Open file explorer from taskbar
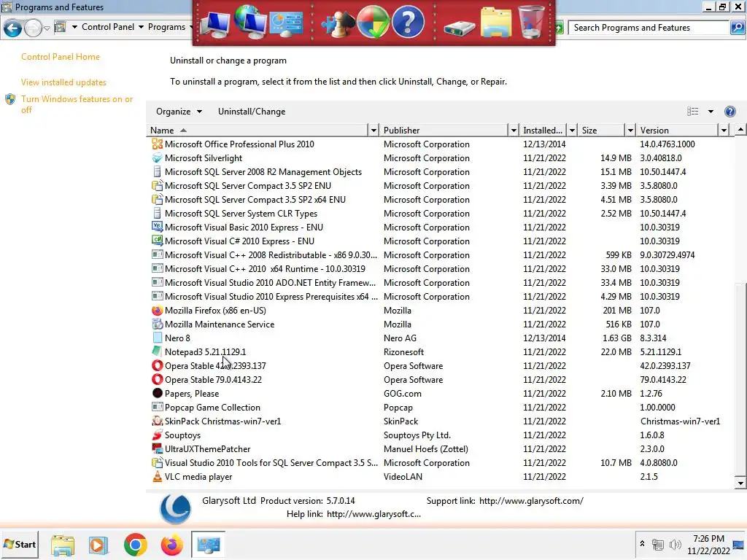 click(63, 545)
